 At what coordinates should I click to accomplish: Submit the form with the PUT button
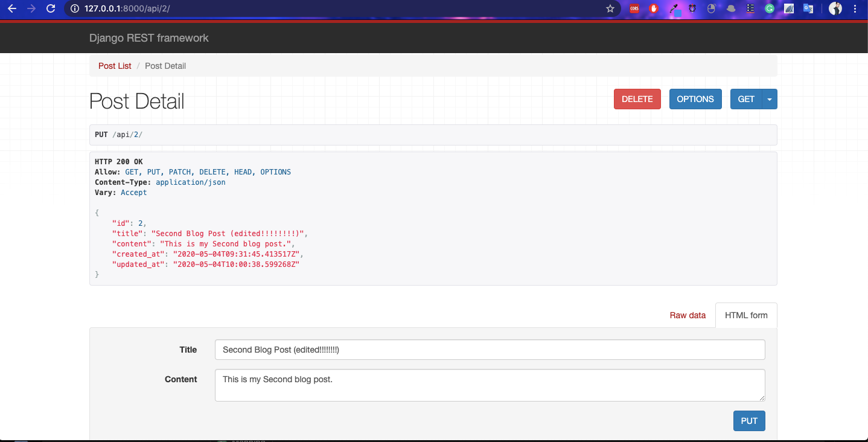coord(749,421)
